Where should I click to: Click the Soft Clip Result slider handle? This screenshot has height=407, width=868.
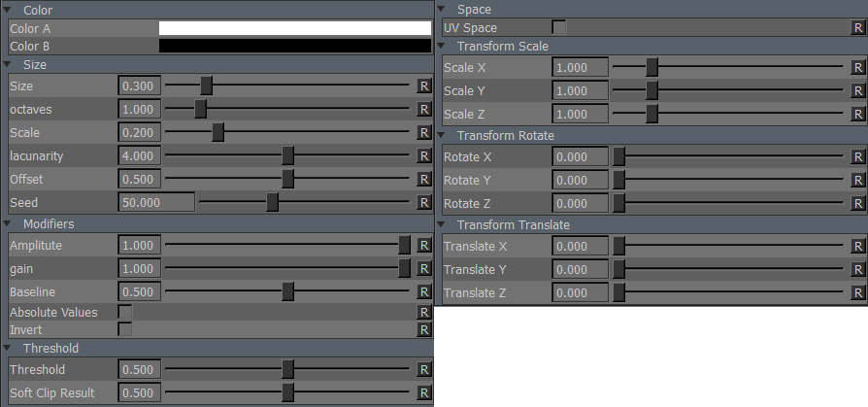tap(287, 392)
